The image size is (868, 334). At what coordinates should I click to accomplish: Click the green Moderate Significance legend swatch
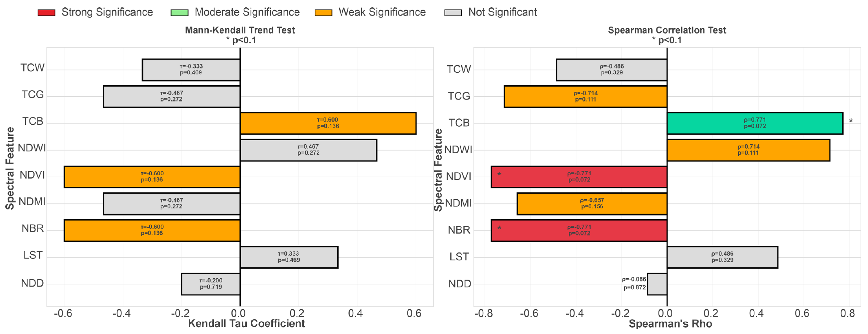point(179,13)
